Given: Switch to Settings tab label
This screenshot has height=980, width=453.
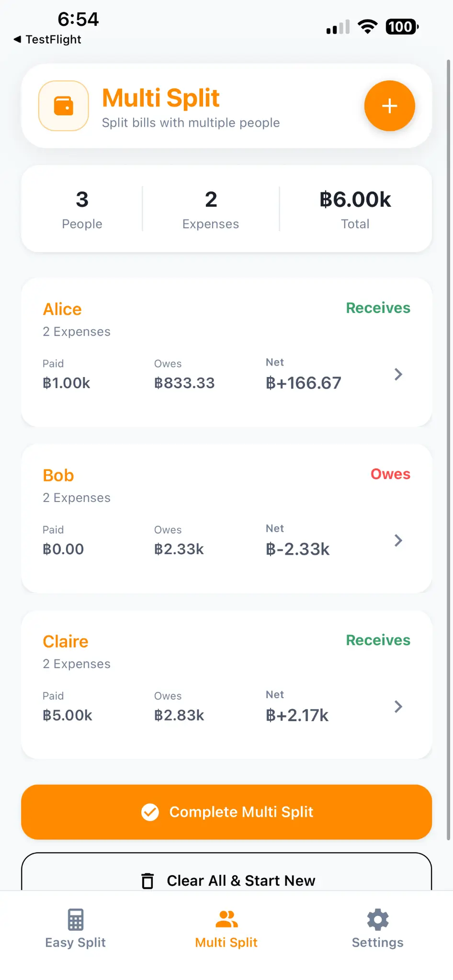Looking at the screenshot, I should (377, 942).
